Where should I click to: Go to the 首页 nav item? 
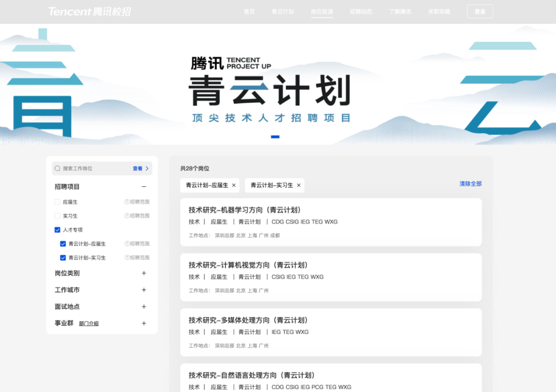pyautogui.click(x=249, y=12)
